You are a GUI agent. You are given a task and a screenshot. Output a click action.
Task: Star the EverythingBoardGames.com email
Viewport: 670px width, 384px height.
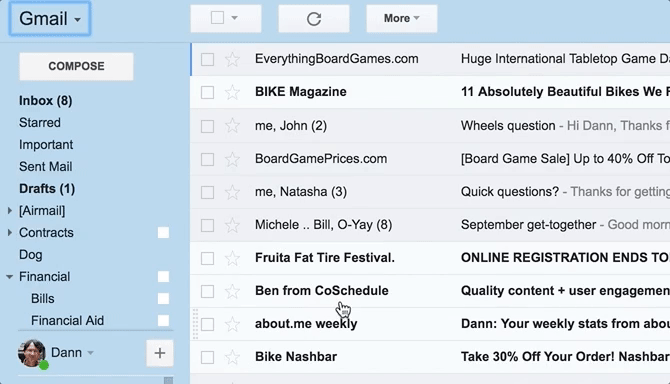pos(232,59)
